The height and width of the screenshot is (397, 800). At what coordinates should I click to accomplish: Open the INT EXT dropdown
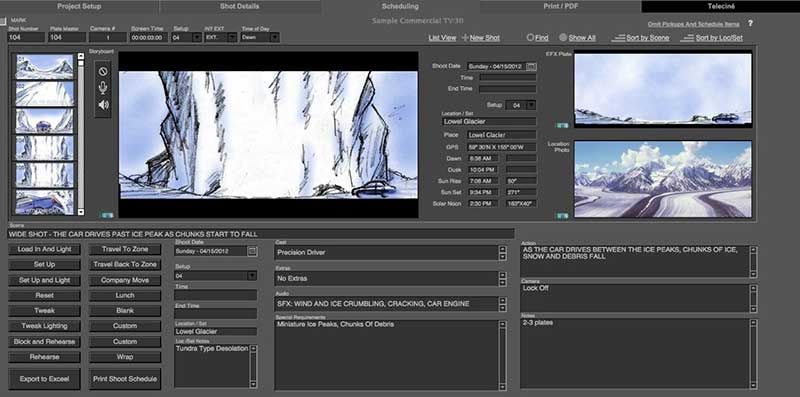tap(232, 37)
